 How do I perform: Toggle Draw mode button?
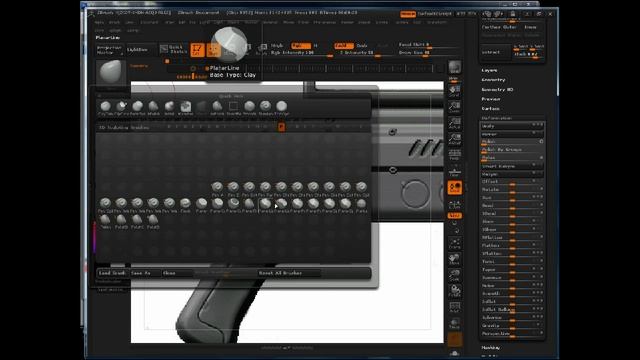[213, 50]
